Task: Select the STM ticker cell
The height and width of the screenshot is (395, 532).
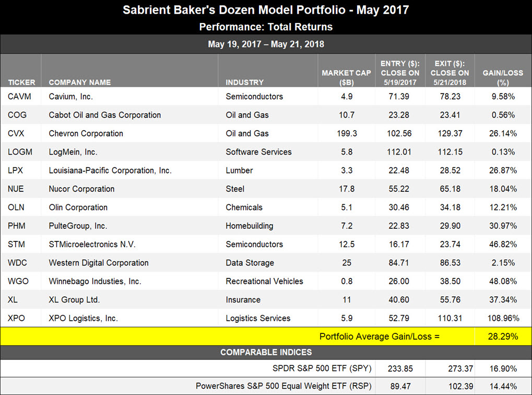Action: pos(16,244)
